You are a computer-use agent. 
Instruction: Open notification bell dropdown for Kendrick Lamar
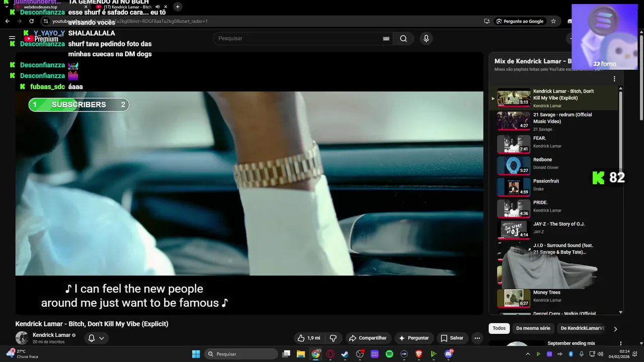(96, 338)
